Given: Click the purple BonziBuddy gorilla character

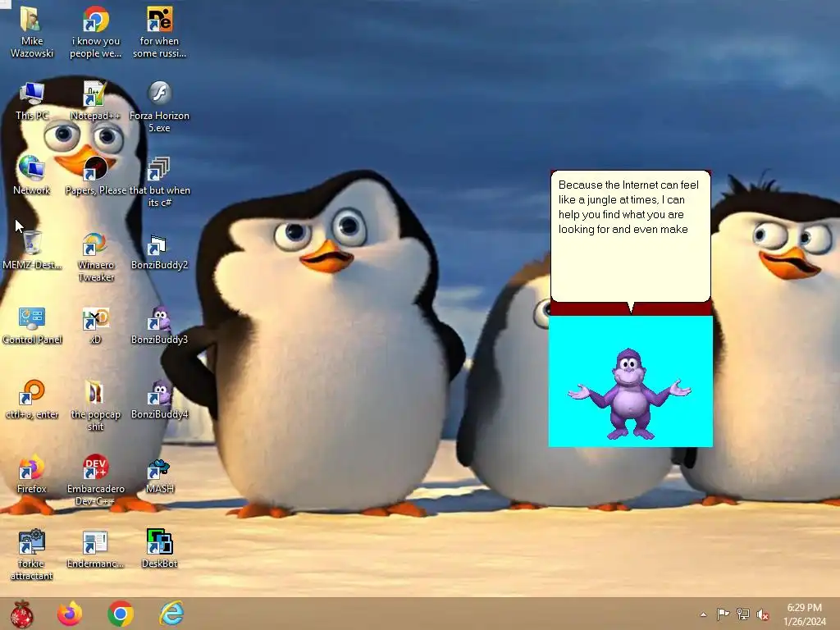Looking at the screenshot, I should [x=630, y=394].
